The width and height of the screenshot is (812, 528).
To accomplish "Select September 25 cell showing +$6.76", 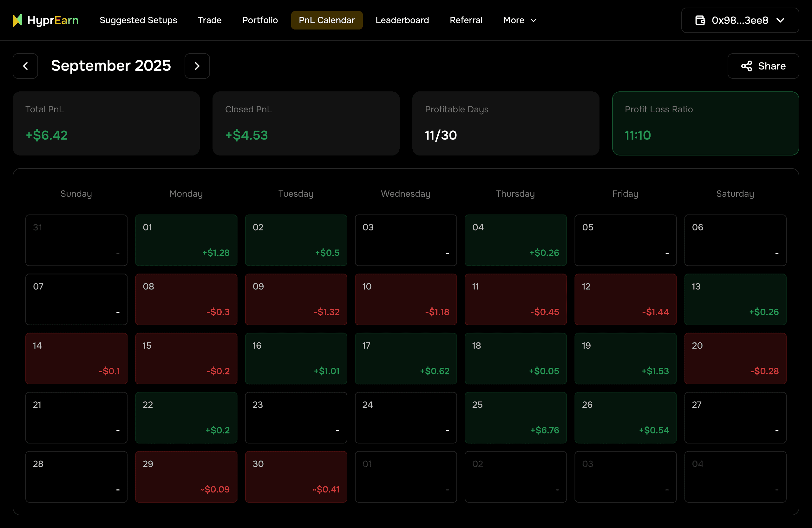I will pyautogui.click(x=515, y=417).
